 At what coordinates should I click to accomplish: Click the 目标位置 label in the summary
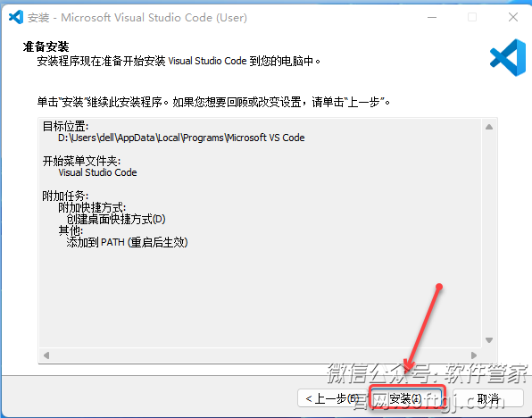click(65, 126)
